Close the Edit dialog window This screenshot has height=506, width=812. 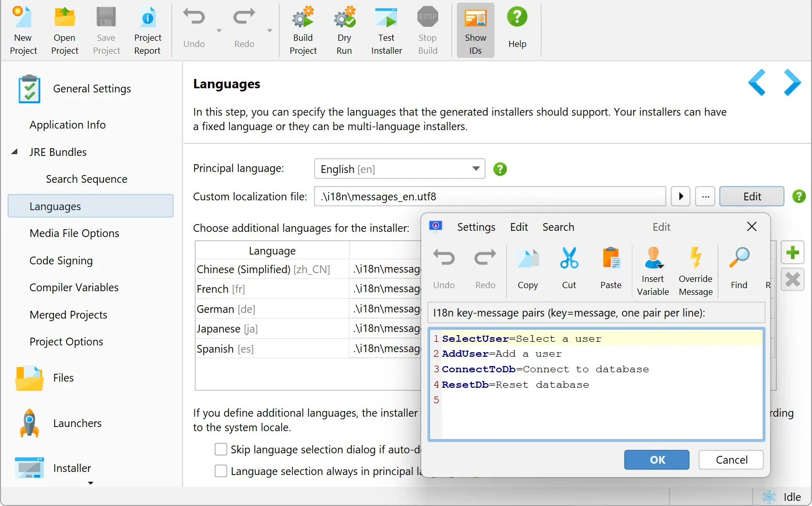coord(752,227)
